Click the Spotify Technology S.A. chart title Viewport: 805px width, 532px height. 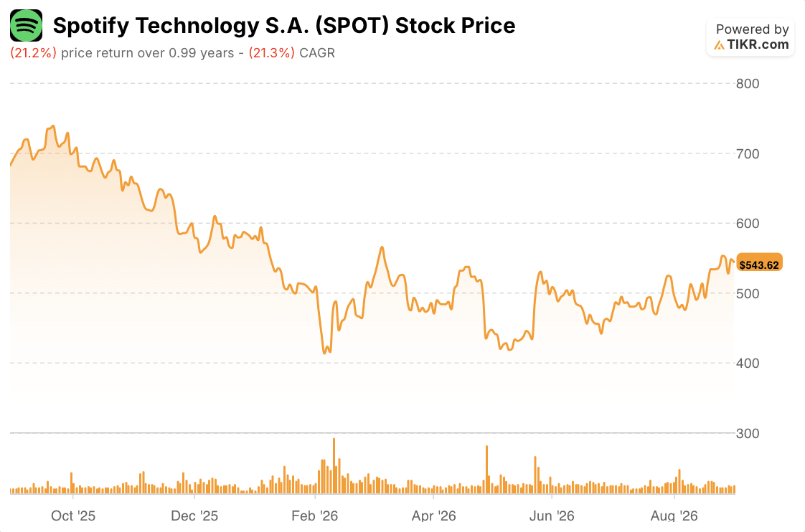284,26
